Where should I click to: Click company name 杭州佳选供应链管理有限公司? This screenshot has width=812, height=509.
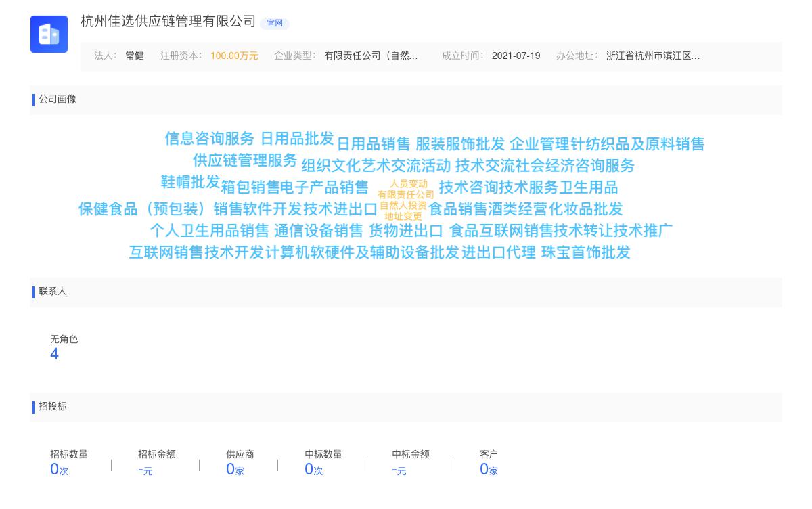[x=168, y=22]
